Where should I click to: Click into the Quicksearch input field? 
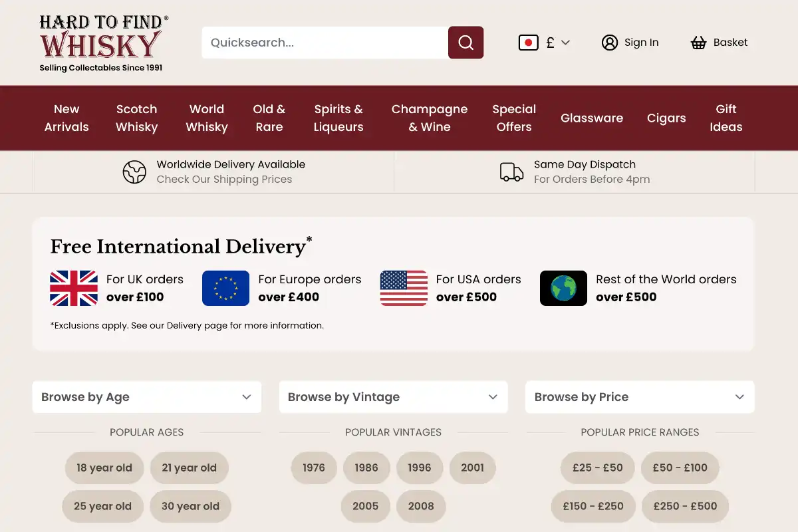pyautogui.click(x=325, y=43)
